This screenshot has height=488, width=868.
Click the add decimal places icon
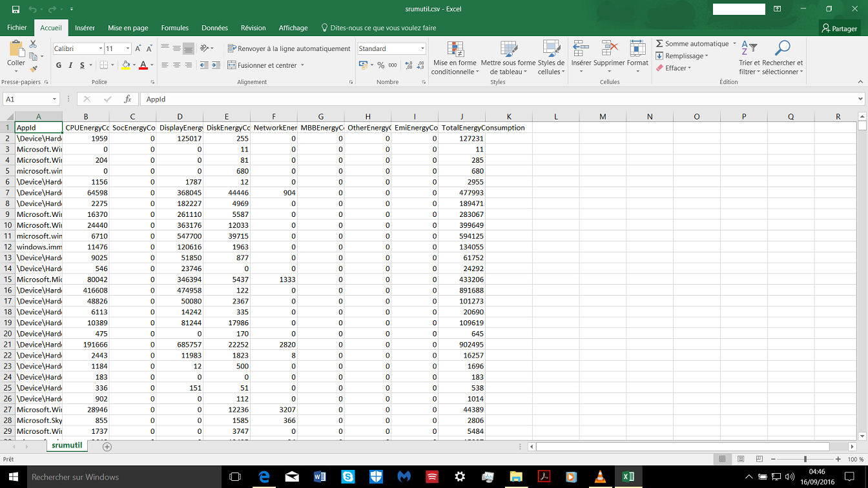[409, 65]
